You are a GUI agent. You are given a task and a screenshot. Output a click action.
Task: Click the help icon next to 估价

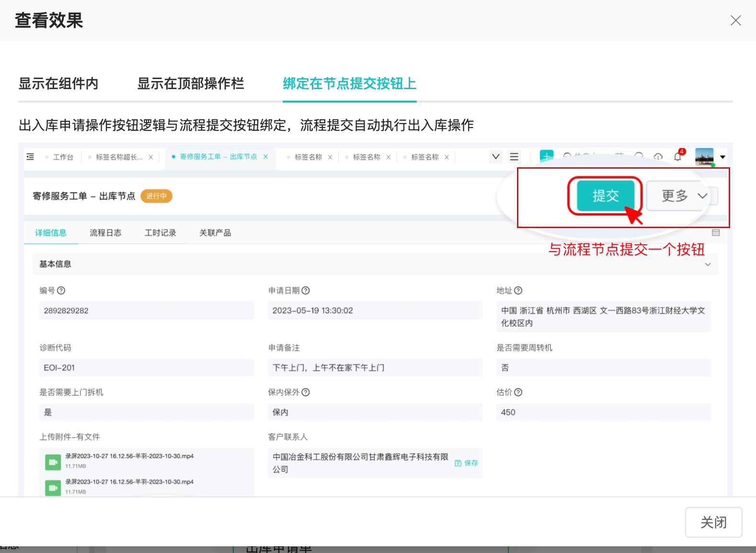point(518,392)
